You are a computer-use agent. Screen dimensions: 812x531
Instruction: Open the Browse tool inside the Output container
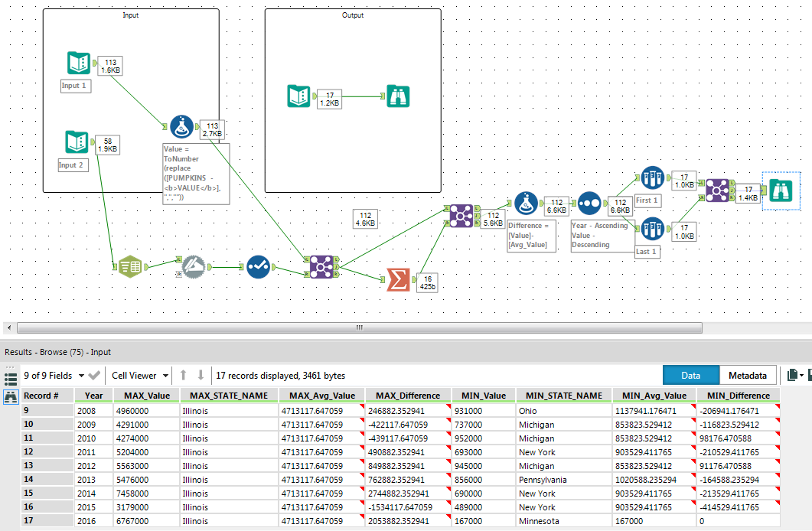tap(398, 97)
